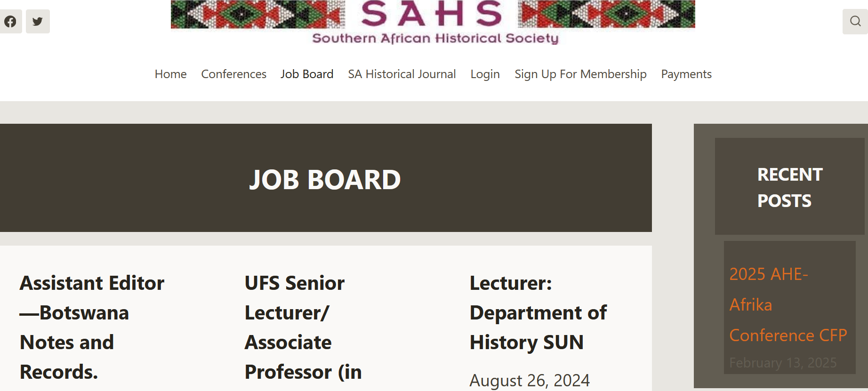This screenshot has height=391, width=868.
Task: Open 2025 AHE-Afrika Conference CFP link
Action: click(x=788, y=305)
